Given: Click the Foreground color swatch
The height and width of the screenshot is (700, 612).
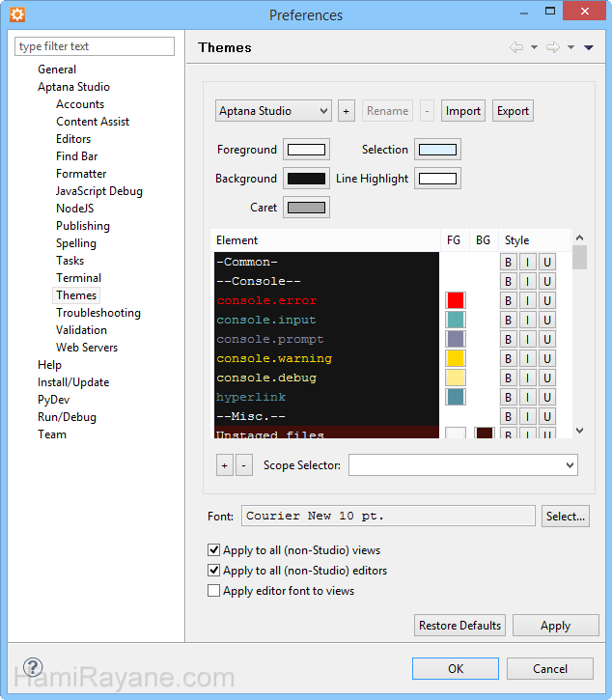Looking at the screenshot, I should pyautogui.click(x=306, y=150).
